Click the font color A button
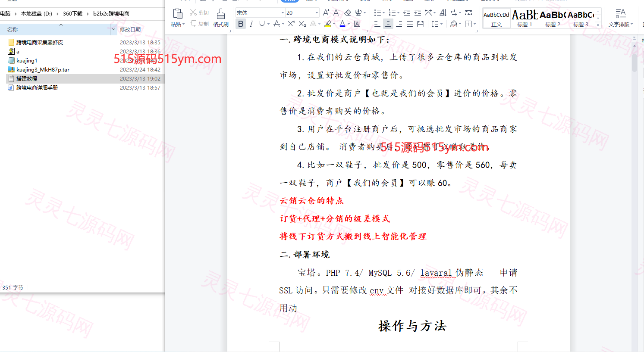The height and width of the screenshot is (352, 644). 342,24
